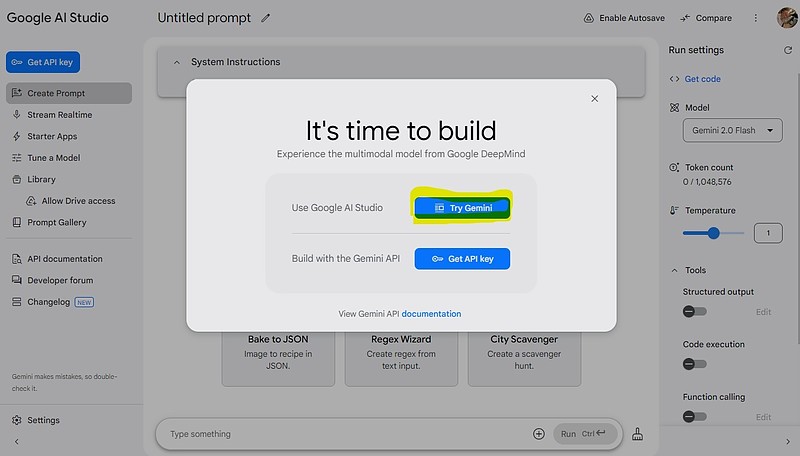This screenshot has height=456, width=800.
Task: Click the Developer forum chat icon
Action: click(17, 280)
